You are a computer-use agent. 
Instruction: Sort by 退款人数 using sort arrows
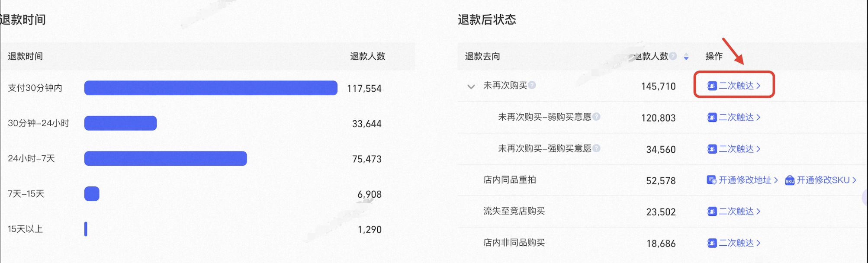coord(686,57)
